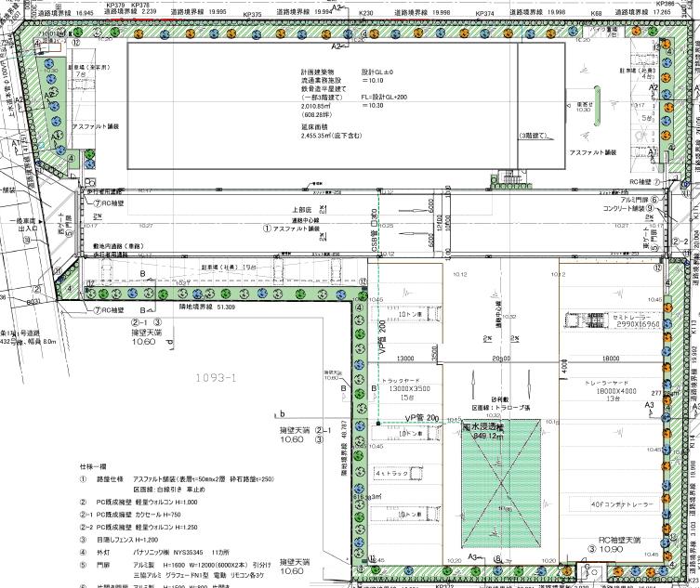Click the 15台 truck count

[407, 397]
